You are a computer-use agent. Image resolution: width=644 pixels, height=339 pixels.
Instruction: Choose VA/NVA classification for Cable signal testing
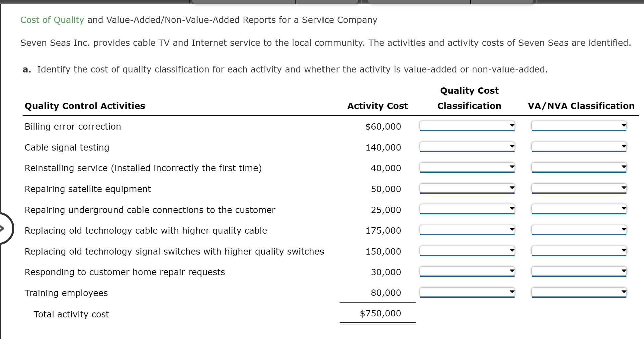(579, 147)
